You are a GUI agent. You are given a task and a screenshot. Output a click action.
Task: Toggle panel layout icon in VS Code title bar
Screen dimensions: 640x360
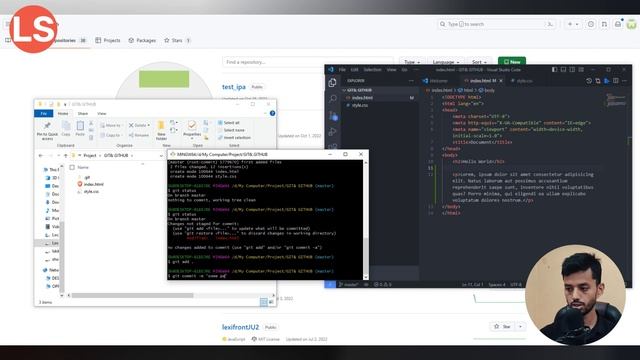(x=563, y=70)
